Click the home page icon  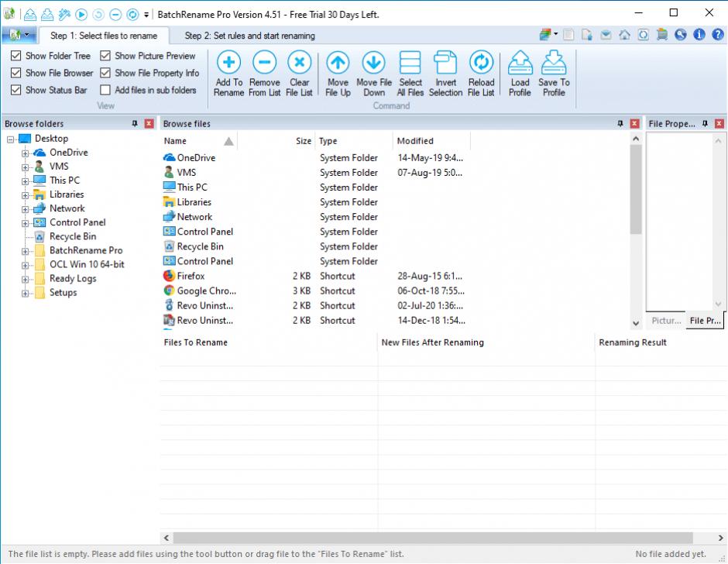(624, 34)
